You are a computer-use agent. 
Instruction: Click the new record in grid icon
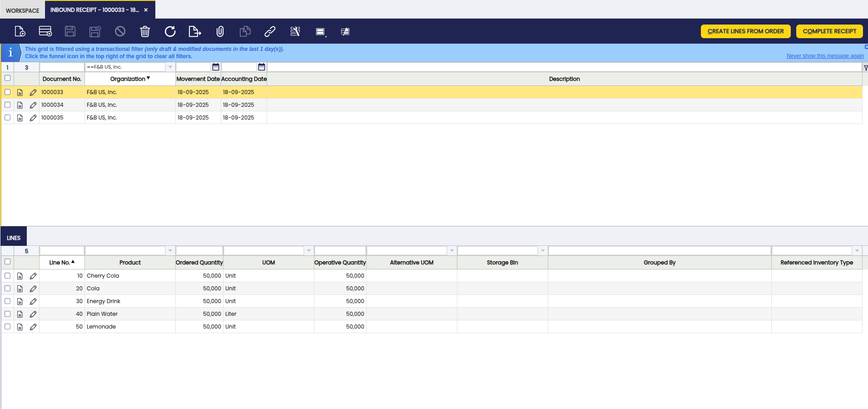[45, 31]
